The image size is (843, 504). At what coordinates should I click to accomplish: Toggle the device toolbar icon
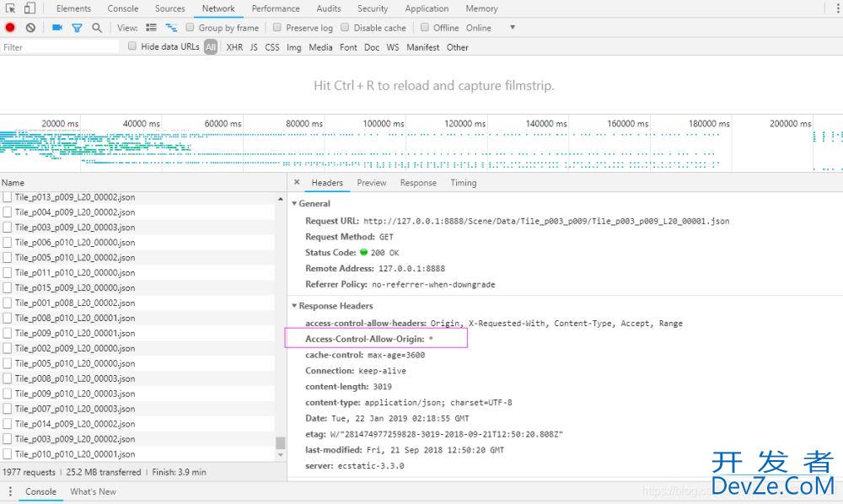click(x=30, y=8)
